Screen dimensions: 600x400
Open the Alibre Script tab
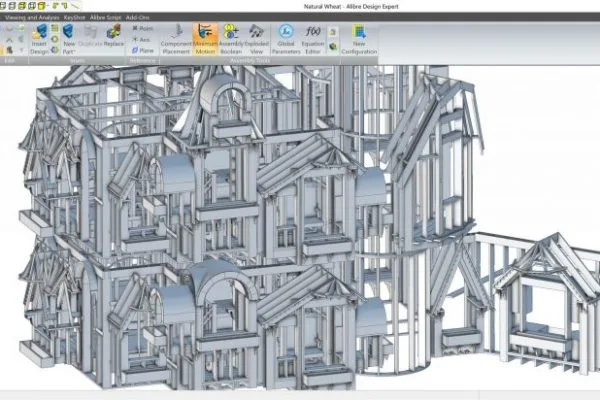pyautogui.click(x=105, y=18)
